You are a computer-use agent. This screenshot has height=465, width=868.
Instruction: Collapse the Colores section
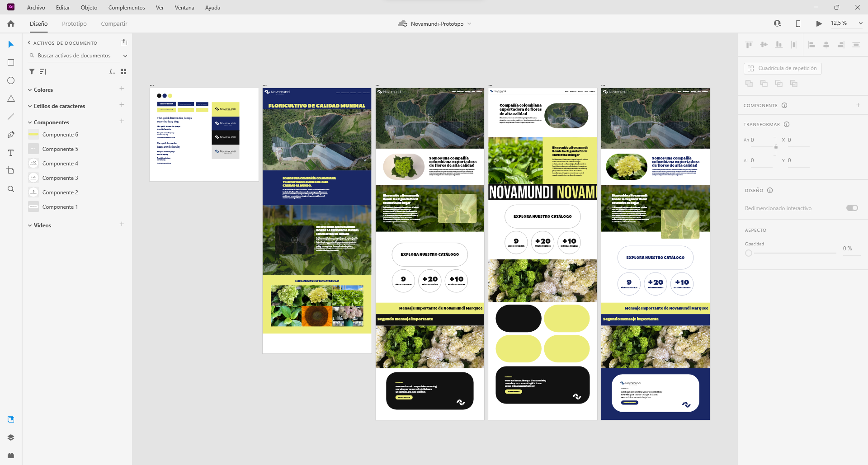point(30,90)
